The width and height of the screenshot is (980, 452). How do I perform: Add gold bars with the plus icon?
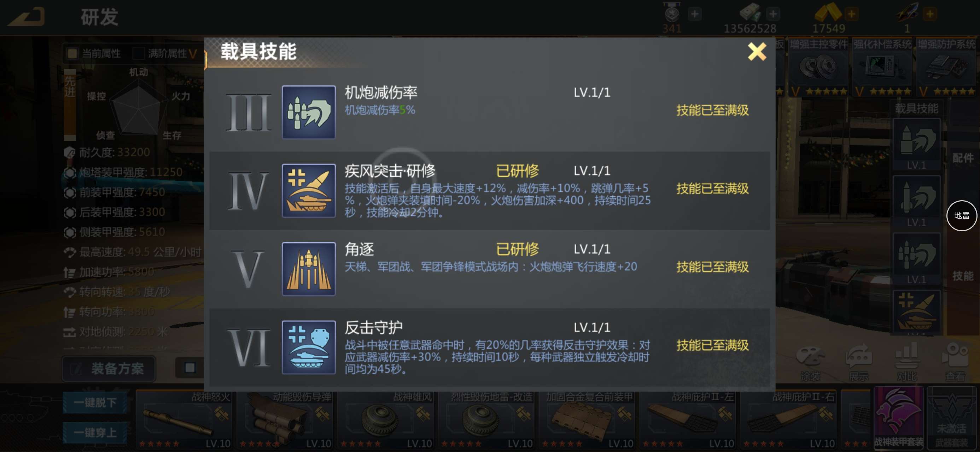point(851,14)
